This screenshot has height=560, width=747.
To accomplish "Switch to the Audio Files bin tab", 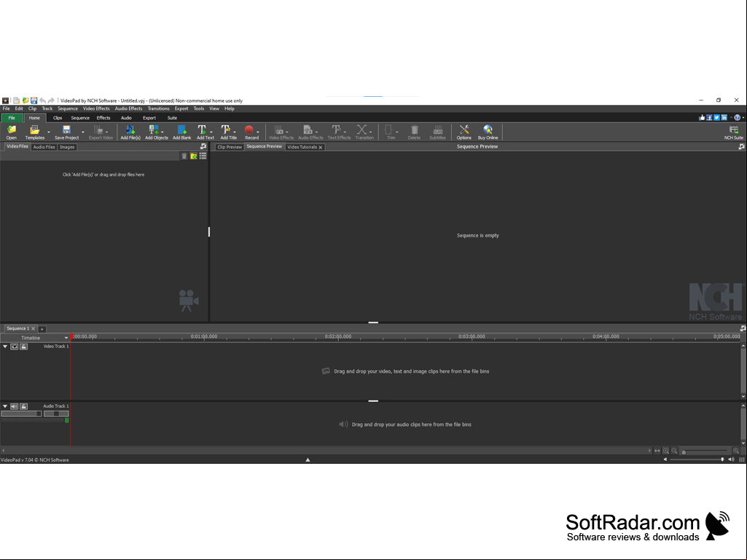I will pos(44,147).
